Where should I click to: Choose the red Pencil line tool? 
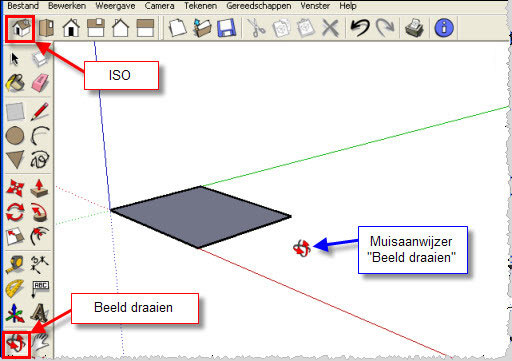click(x=40, y=111)
